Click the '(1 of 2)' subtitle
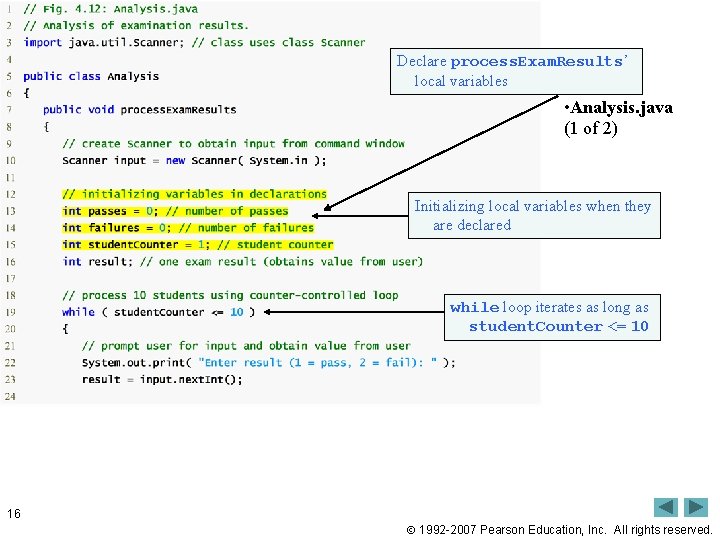 pos(591,128)
